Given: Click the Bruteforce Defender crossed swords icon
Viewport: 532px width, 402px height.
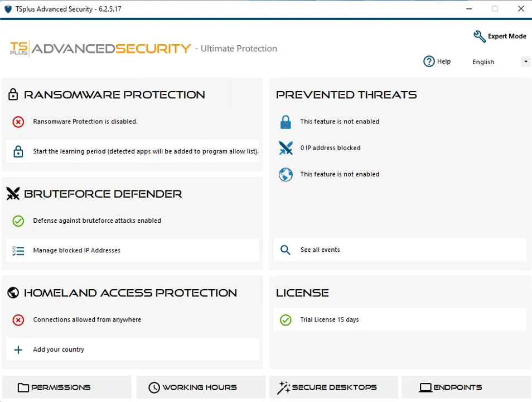Looking at the screenshot, I should (13, 194).
